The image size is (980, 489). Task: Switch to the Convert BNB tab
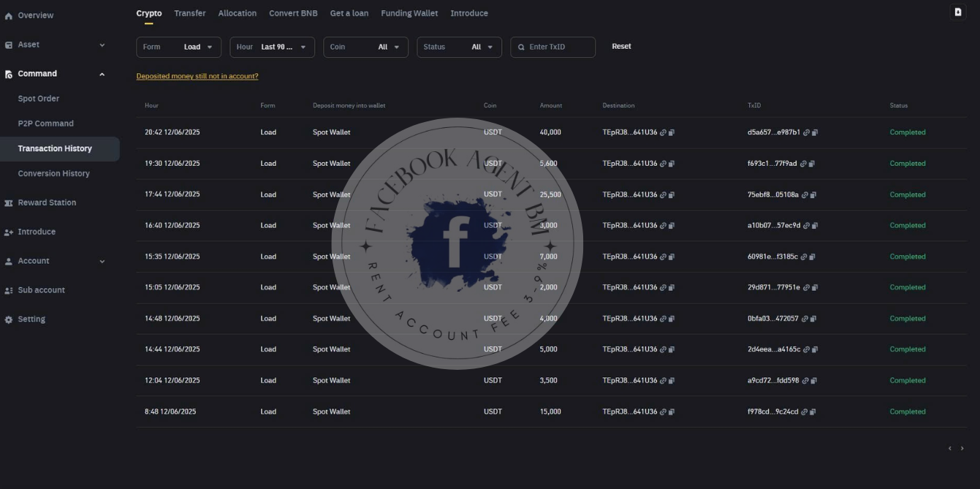293,13
